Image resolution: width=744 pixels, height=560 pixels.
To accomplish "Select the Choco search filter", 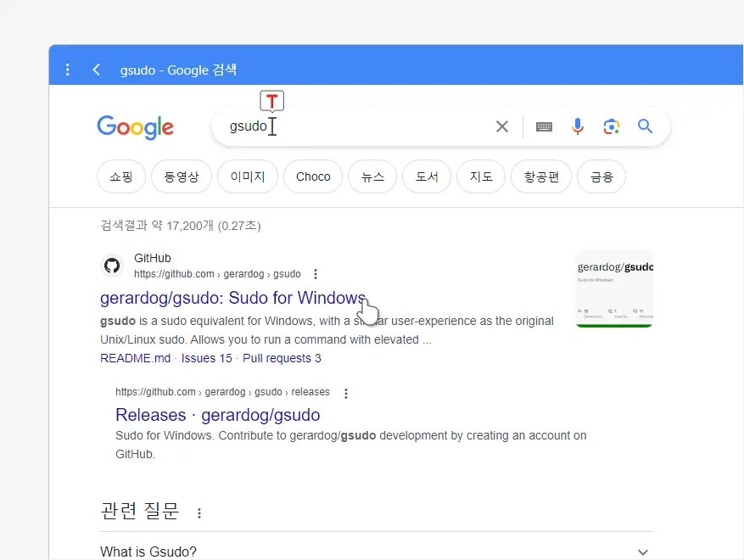I will [312, 176].
